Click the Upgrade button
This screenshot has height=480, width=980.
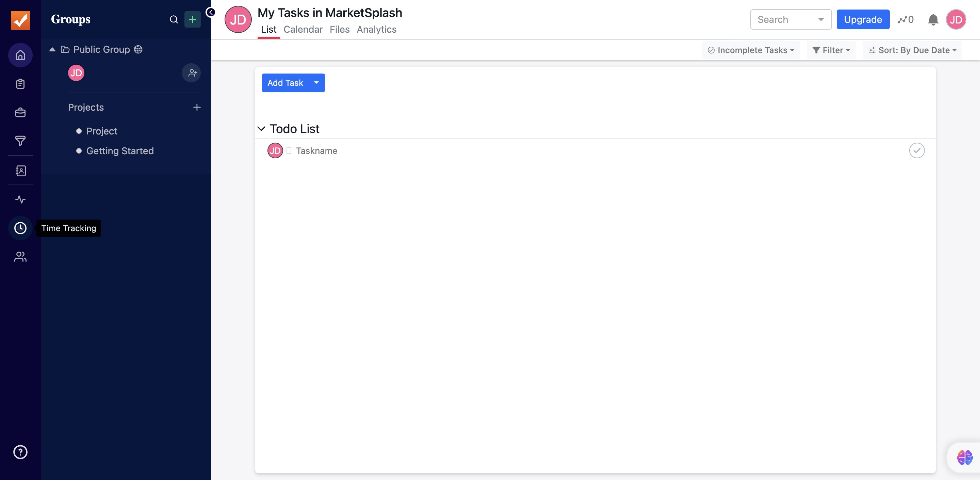(x=863, y=19)
